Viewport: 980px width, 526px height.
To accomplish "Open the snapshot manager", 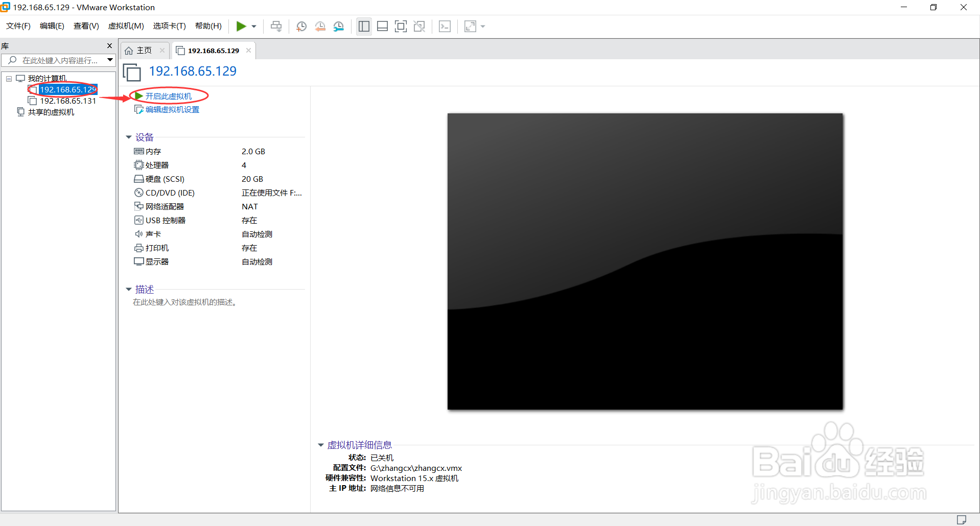I will click(x=339, y=26).
